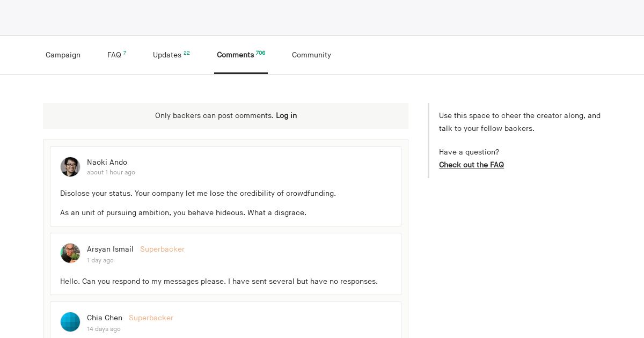The width and height of the screenshot is (644, 338).
Task: Click the 'Disclose your status' comment text
Action: pyautogui.click(x=198, y=193)
